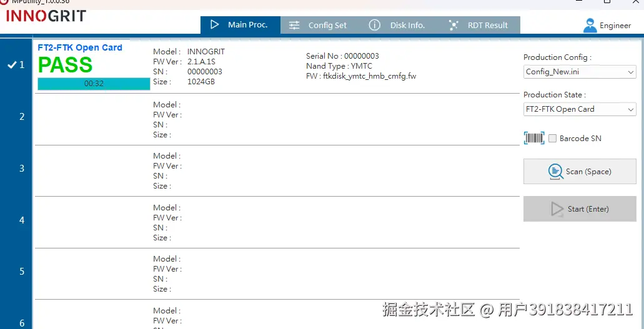Select slot number 4 in sidebar
Viewport: 644px width, 329px height.
22,220
